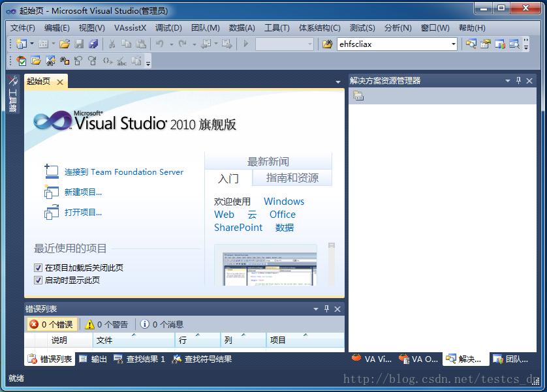Open the ehfscliax find combo box dropdown
The height and width of the screenshot is (392, 547).
[453, 44]
